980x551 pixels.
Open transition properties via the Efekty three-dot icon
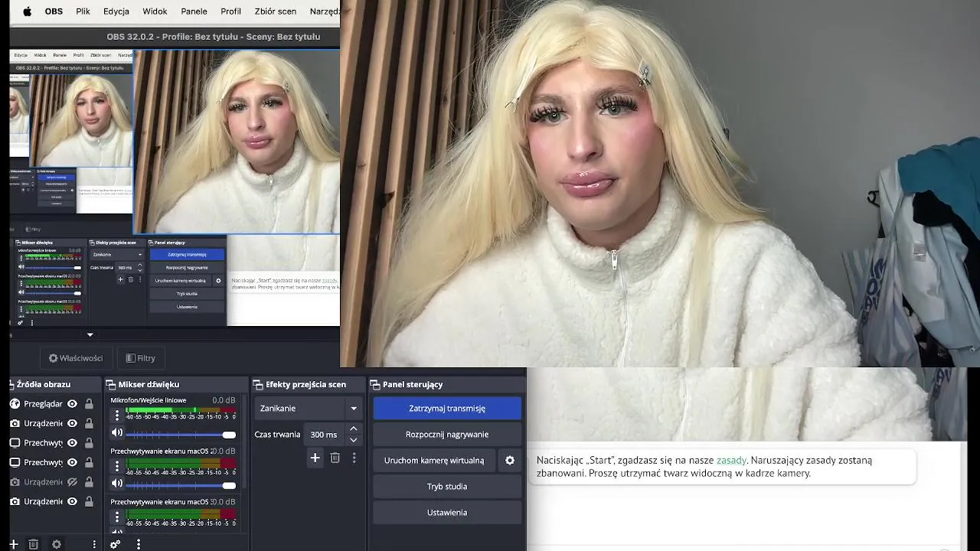(354, 458)
